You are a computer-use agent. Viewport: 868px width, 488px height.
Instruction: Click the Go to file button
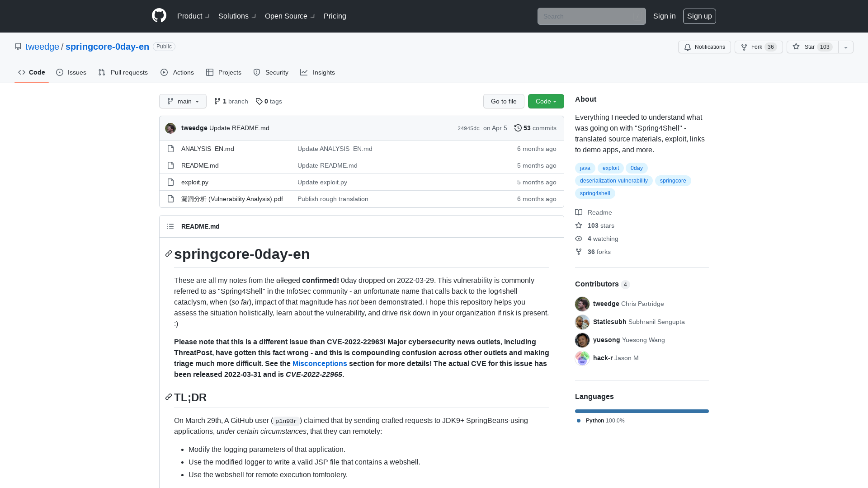pos(504,101)
